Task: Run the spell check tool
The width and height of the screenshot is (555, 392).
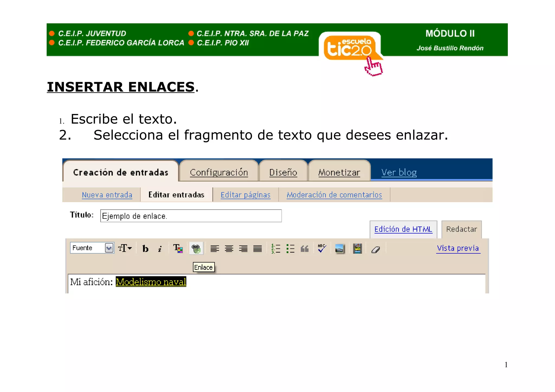Action: coord(322,248)
